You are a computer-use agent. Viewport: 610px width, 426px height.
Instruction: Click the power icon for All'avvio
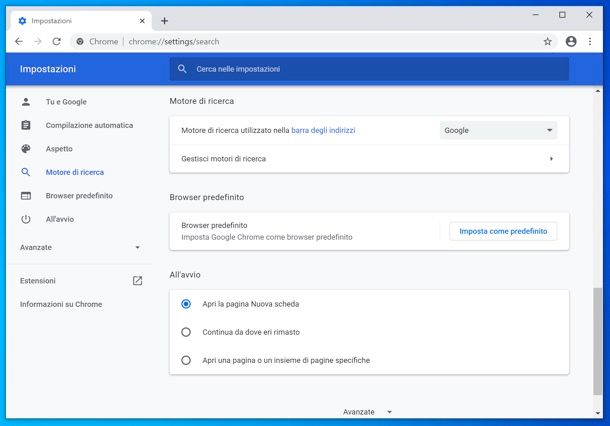click(26, 219)
